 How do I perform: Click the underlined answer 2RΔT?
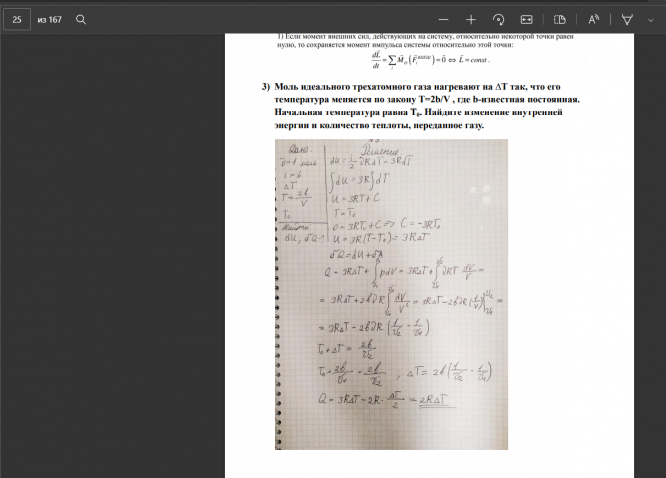(433, 400)
